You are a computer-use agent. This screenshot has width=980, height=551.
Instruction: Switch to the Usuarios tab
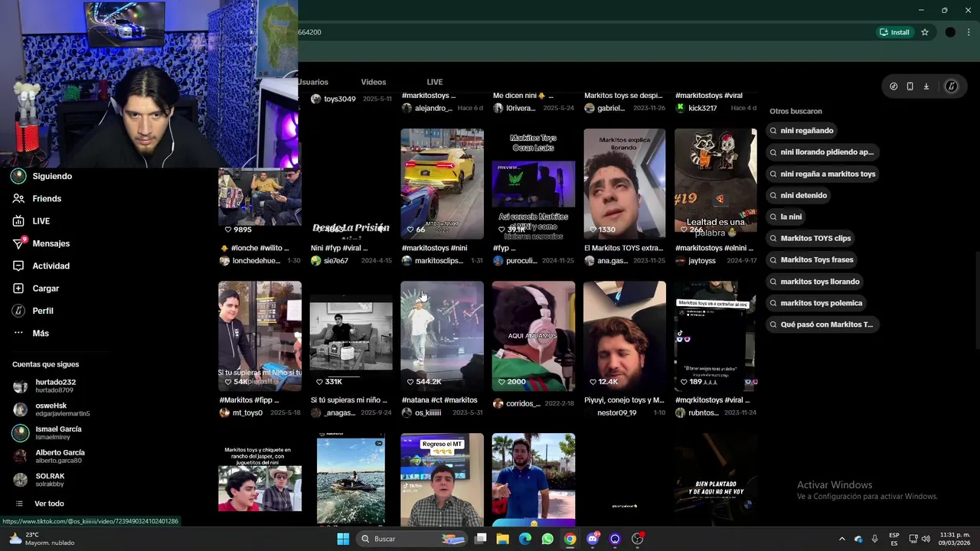pyautogui.click(x=313, y=82)
